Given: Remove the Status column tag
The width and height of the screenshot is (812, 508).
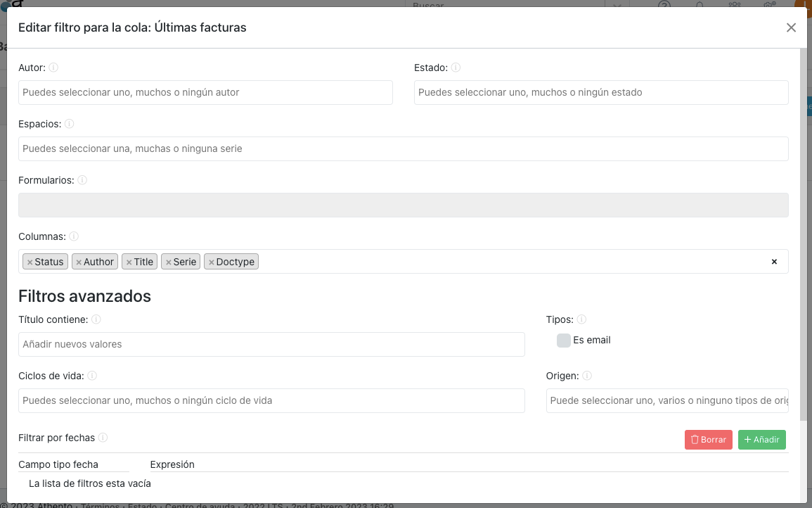Looking at the screenshot, I should 30,262.
